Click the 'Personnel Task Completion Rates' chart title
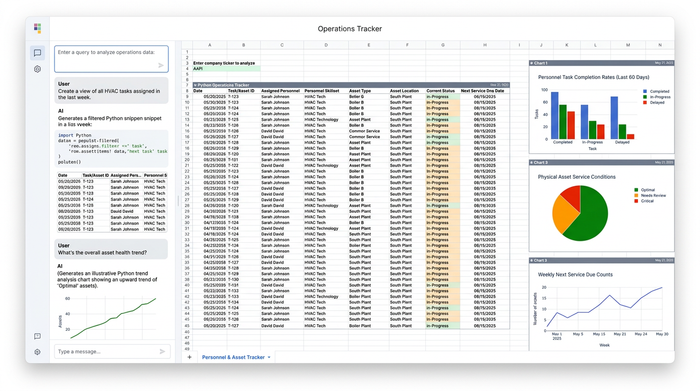The width and height of the screenshot is (700, 391). click(594, 77)
